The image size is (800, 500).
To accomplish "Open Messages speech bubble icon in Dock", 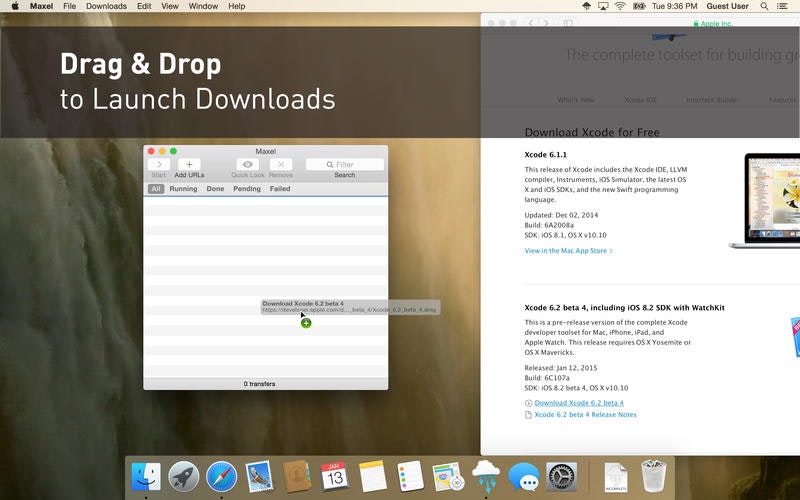I will pos(524,477).
